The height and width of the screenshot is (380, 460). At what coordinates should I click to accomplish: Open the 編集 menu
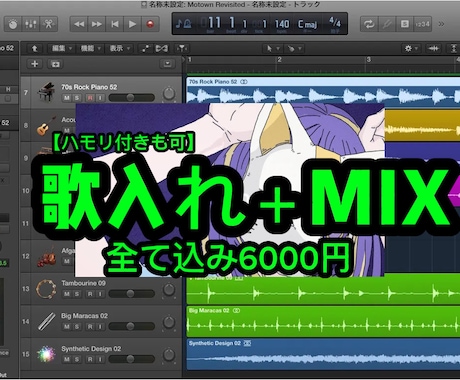[x=62, y=49]
